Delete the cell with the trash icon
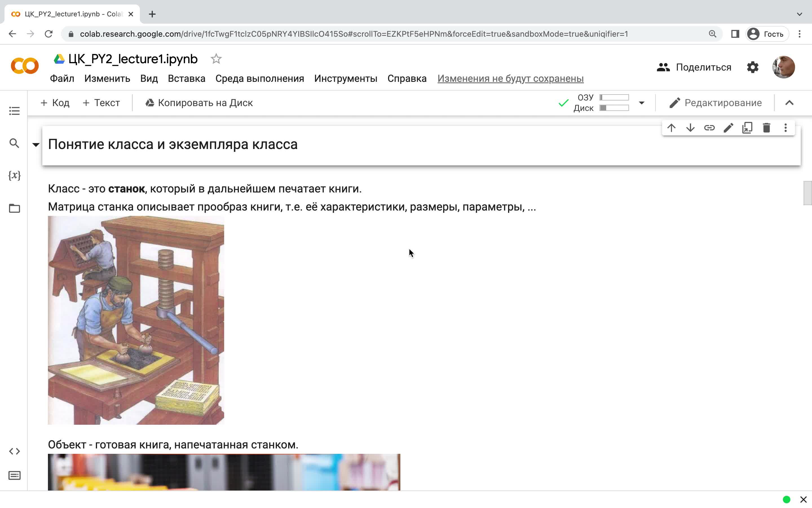The image size is (812, 508). [766, 128]
